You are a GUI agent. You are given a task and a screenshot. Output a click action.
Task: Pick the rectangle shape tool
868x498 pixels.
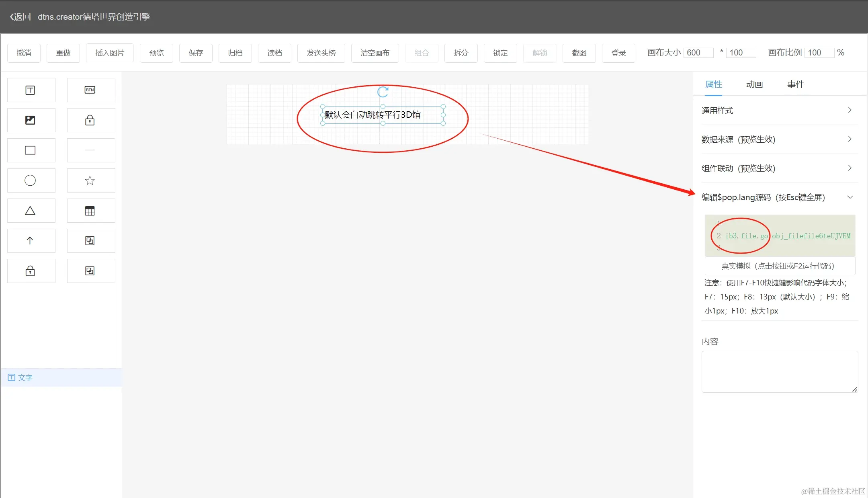(x=31, y=150)
